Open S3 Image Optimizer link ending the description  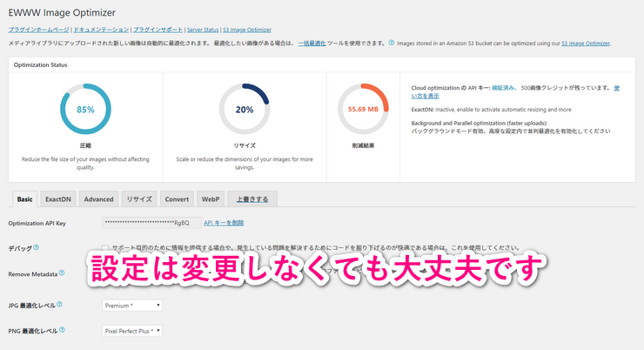coord(586,44)
